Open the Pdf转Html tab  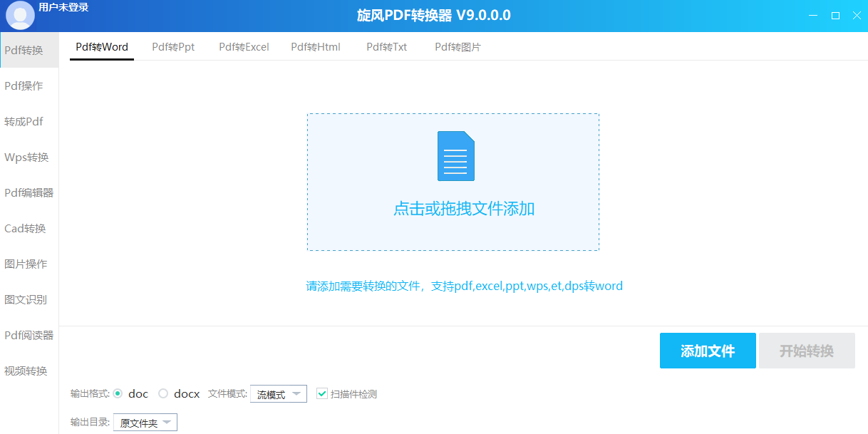[316, 47]
